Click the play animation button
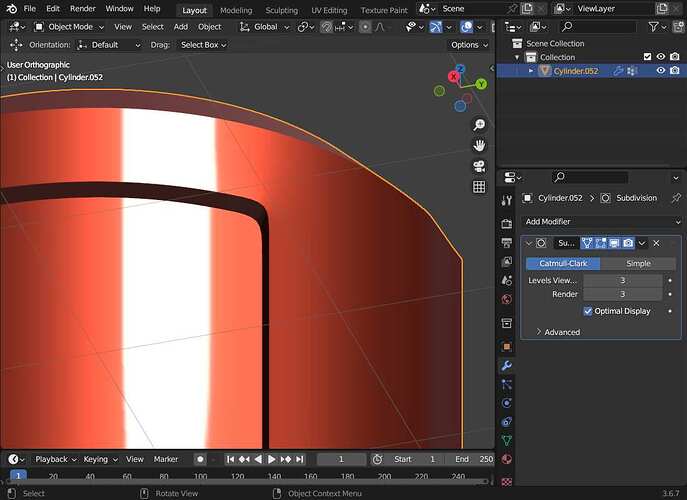This screenshot has height=500, width=687. coord(272,459)
